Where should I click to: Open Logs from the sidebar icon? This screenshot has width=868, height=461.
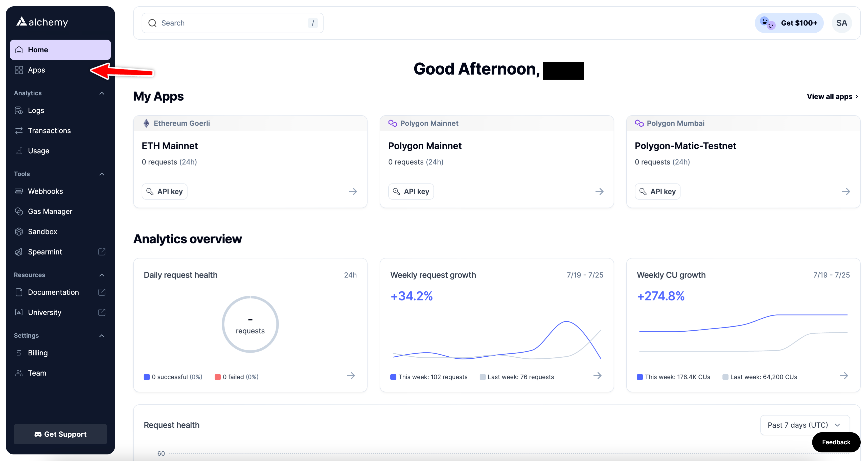(x=19, y=110)
